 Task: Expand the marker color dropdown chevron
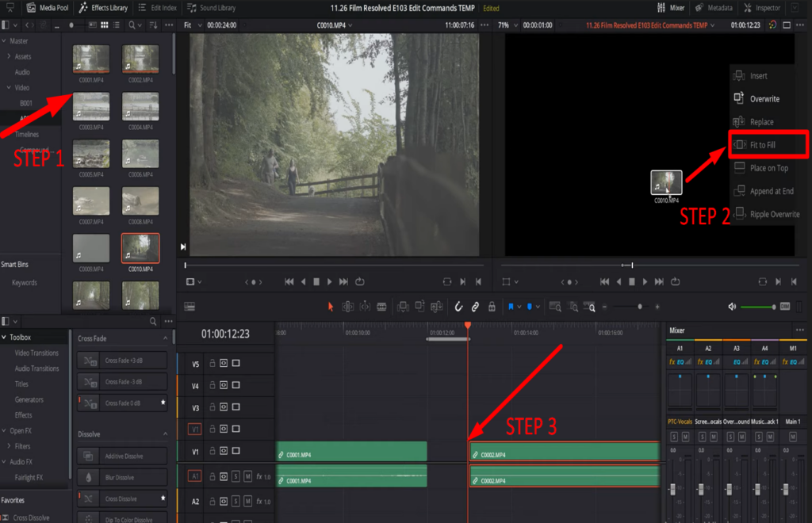(x=538, y=306)
